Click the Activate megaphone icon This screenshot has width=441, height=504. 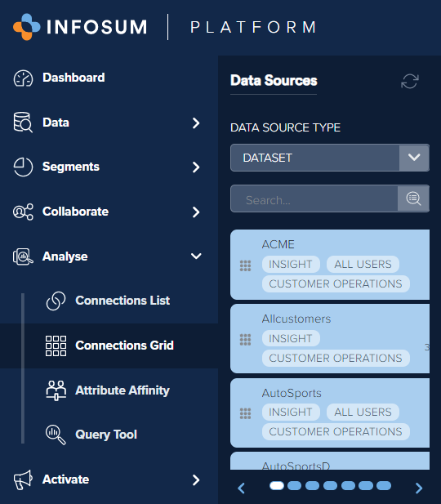[x=23, y=479]
